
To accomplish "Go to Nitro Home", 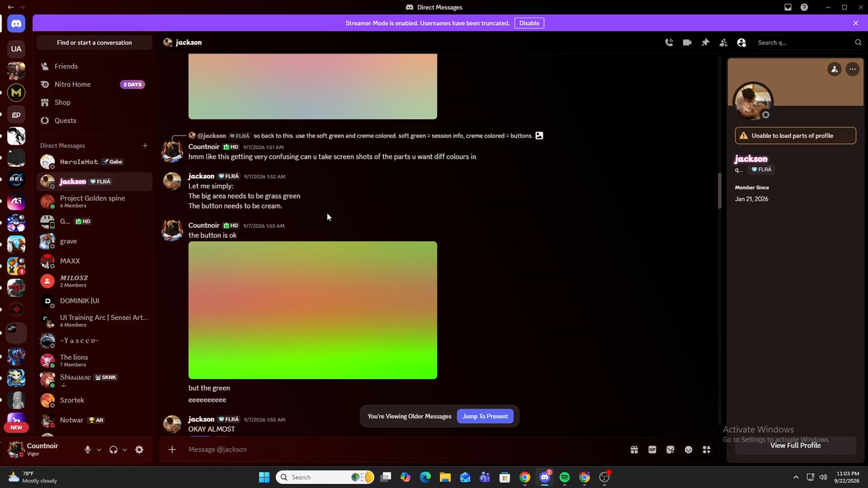I will click(94, 85).
